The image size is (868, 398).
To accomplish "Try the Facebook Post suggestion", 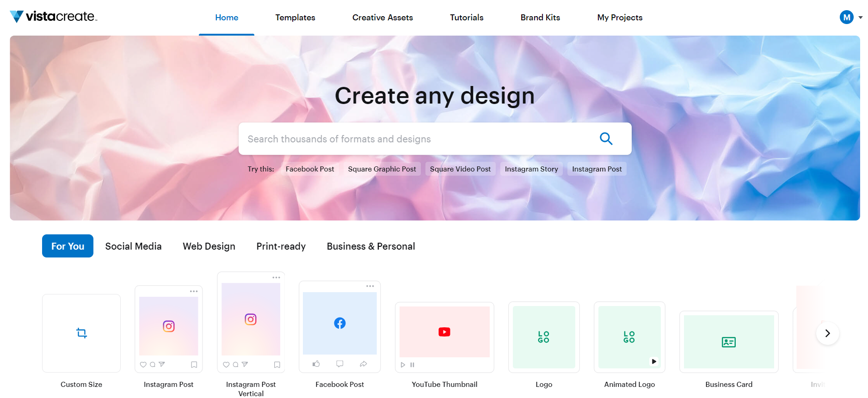I will (x=310, y=169).
